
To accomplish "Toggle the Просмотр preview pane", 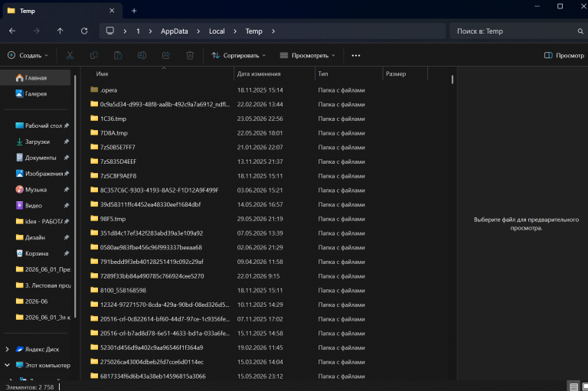I will [x=564, y=56].
